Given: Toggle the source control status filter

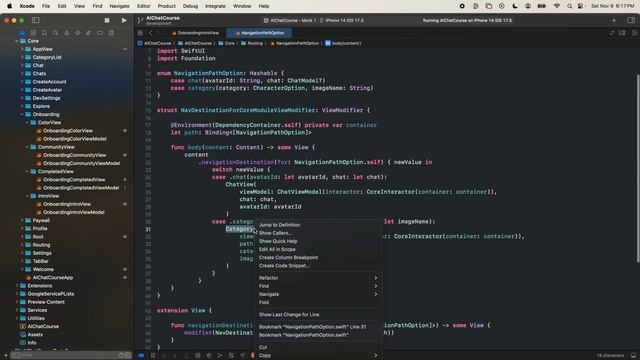Looking at the screenshot, I should point(128,356).
